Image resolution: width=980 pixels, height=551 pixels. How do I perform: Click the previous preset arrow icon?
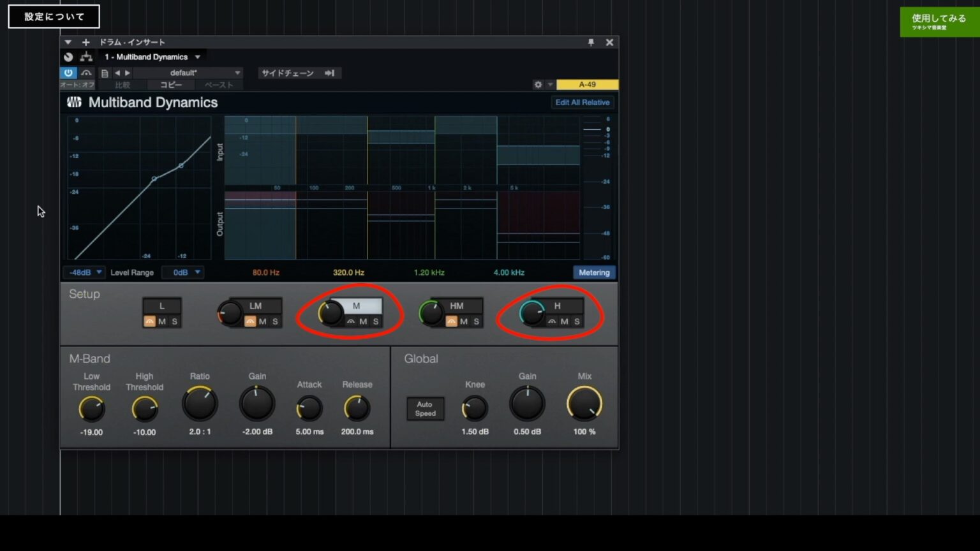[117, 73]
